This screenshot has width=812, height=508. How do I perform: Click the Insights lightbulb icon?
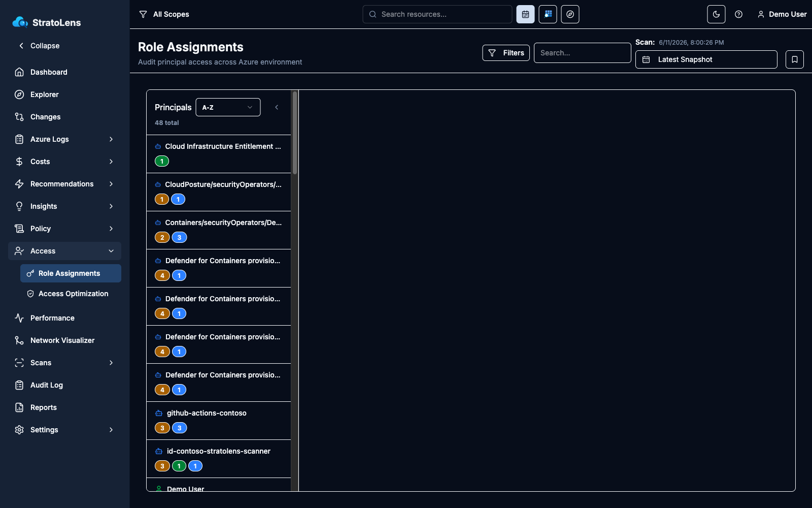19,206
